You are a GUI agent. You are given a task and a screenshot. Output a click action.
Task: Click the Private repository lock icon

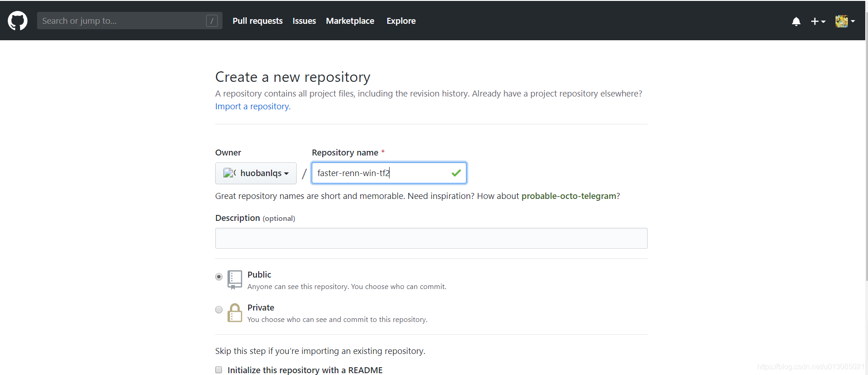[x=235, y=313]
